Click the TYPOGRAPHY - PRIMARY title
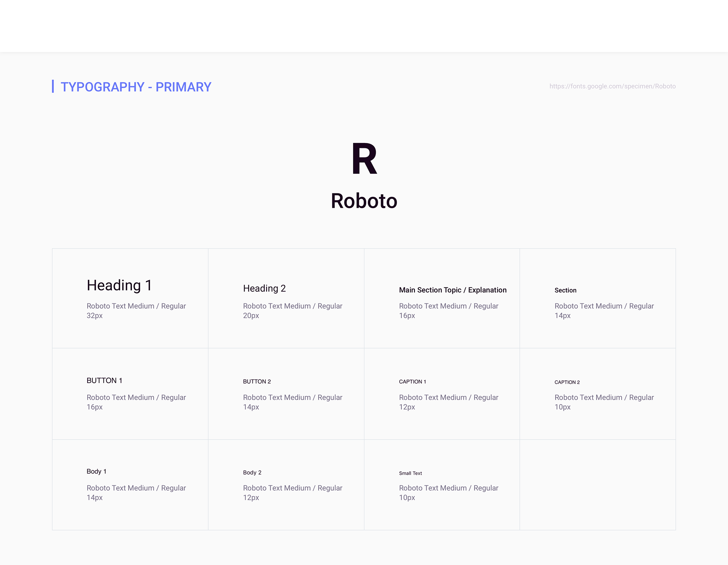 click(x=136, y=87)
